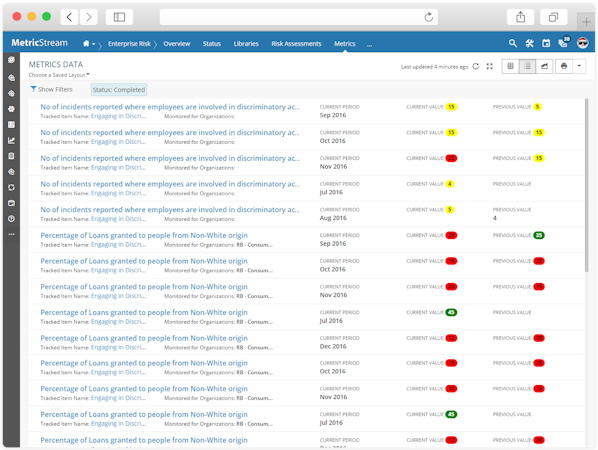Open the Non-White Loans metric for Dec 2016
This screenshot has height=450, width=598.
[x=144, y=338]
